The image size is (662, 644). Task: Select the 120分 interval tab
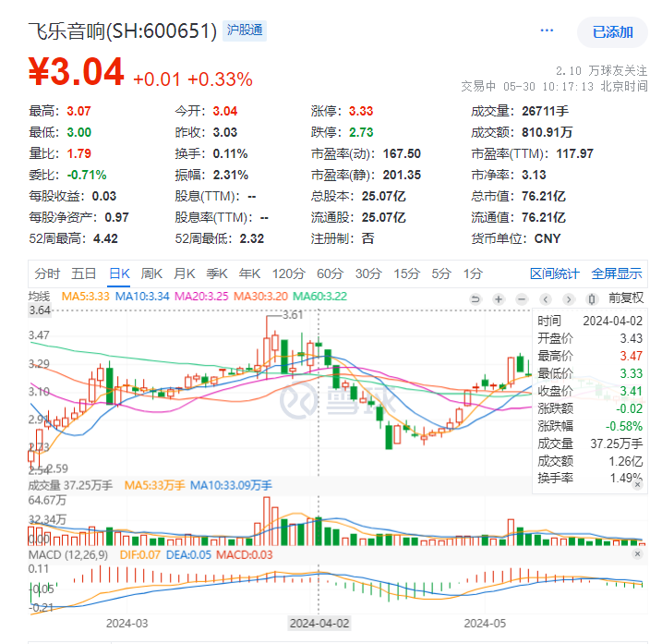pyautogui.click(x=288, y=273)
